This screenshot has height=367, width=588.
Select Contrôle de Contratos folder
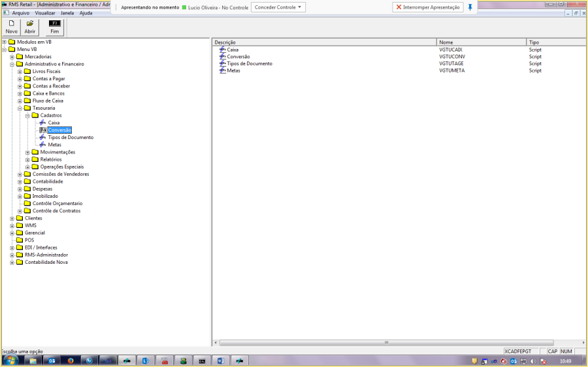pyautogui.click(x=56, y=211)
